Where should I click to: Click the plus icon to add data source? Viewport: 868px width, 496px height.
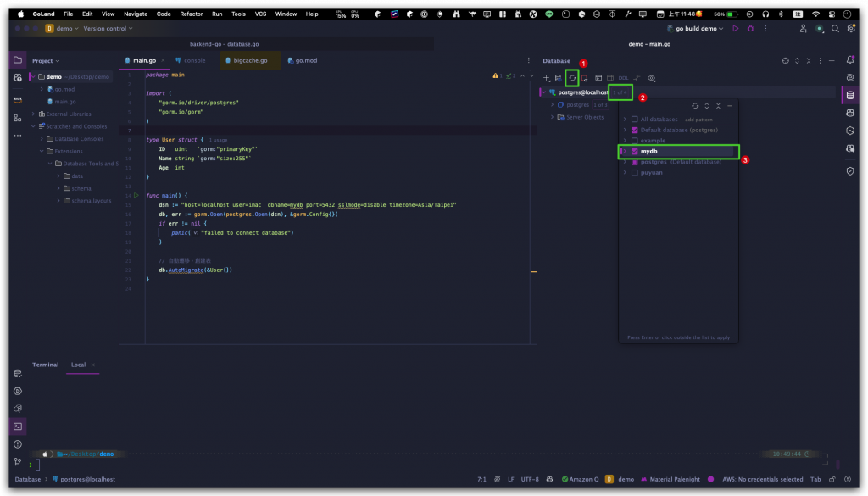tap(547, 78)
